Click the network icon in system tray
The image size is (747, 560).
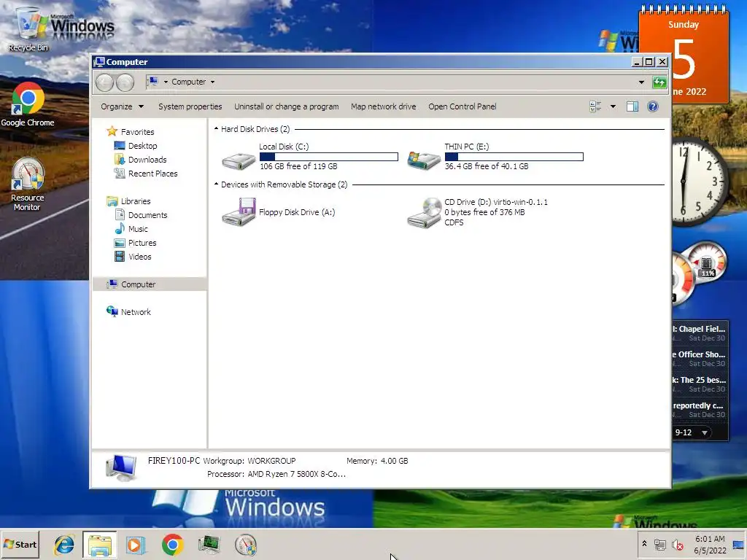(x=659, y=545)
